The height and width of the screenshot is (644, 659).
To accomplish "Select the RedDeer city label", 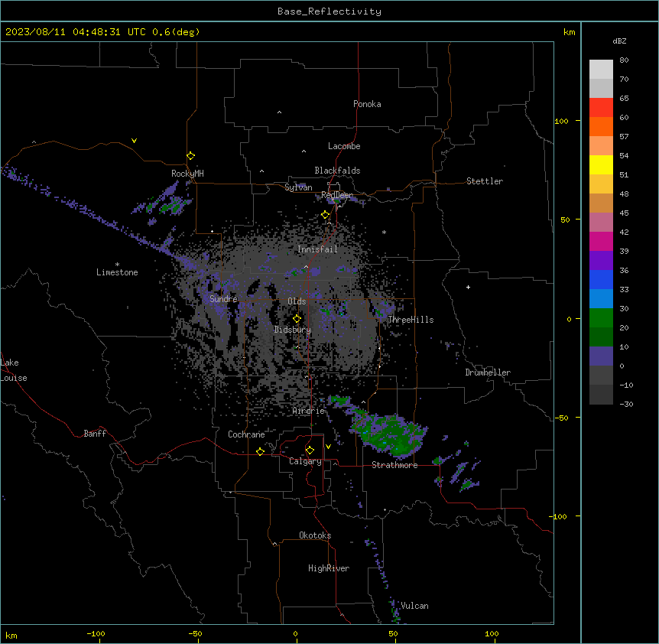I will click(336, 195).
